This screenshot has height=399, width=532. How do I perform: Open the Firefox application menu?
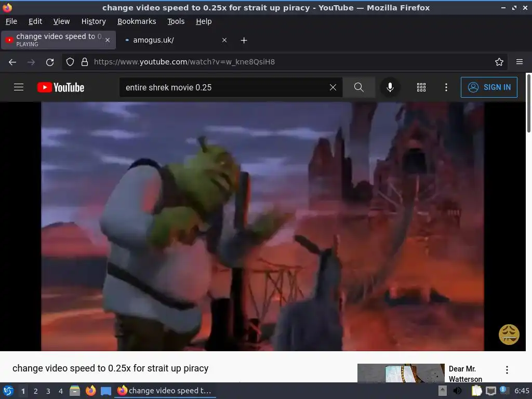[x=520, y=62]
